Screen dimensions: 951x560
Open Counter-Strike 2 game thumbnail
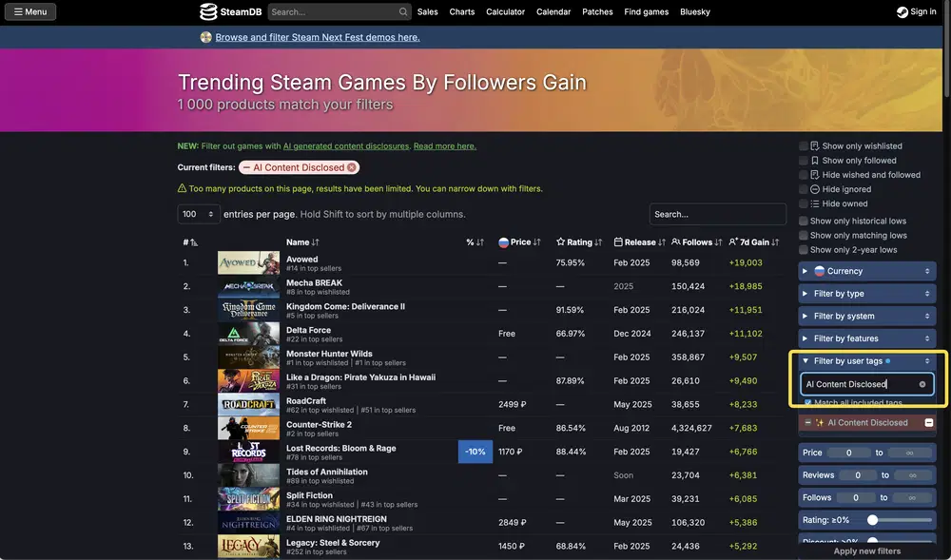click(x=248, y=429)
